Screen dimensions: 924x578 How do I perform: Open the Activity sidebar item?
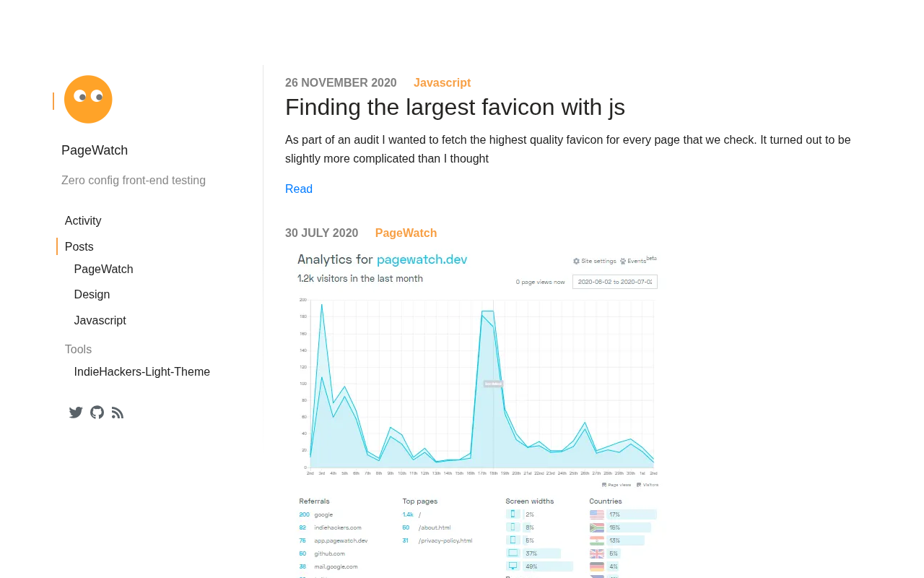[x=83, y=221]
